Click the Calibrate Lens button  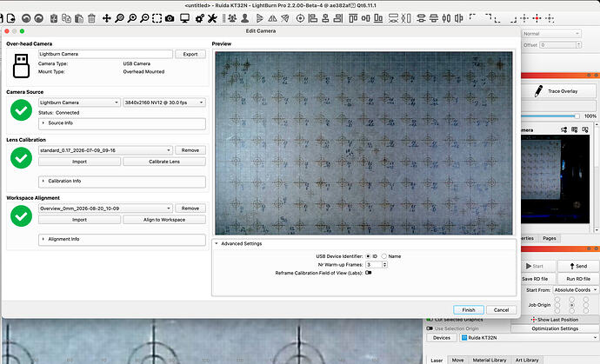[164, 162]
